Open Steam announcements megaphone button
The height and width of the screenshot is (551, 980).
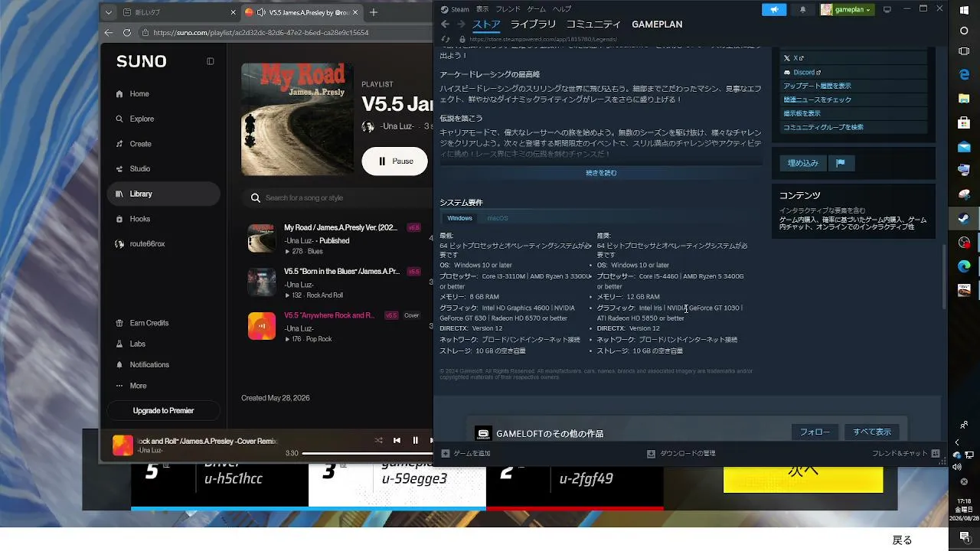[x=774, y=9]
